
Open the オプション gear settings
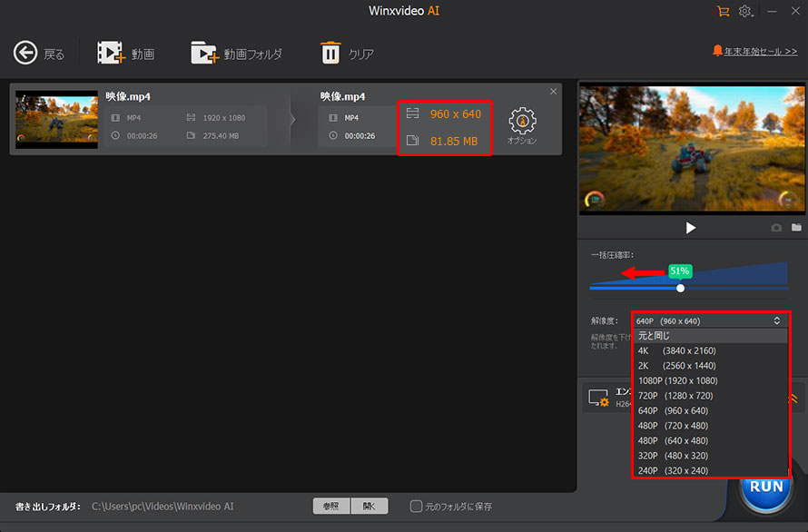[x=522, y=125]
